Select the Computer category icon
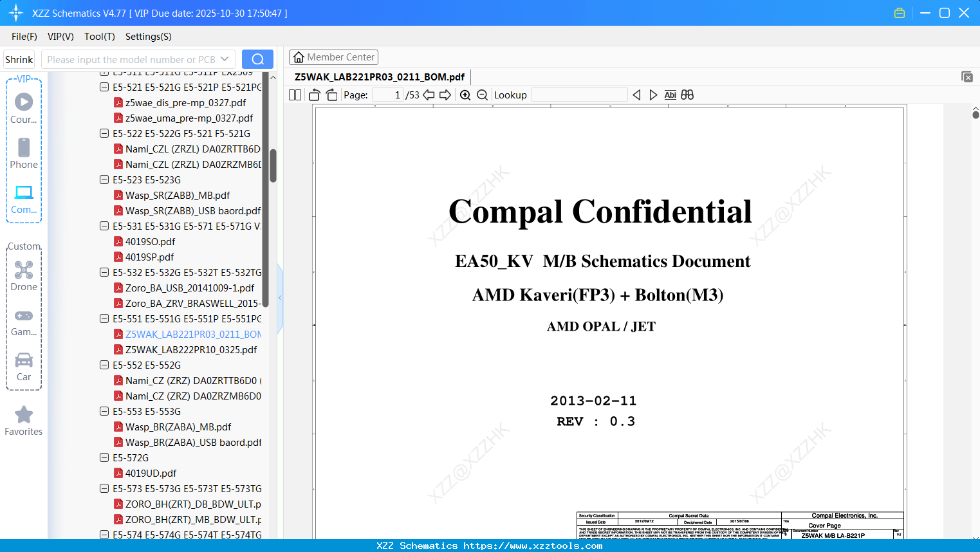This screenshot has height=552, width=980. pos(24,199)
